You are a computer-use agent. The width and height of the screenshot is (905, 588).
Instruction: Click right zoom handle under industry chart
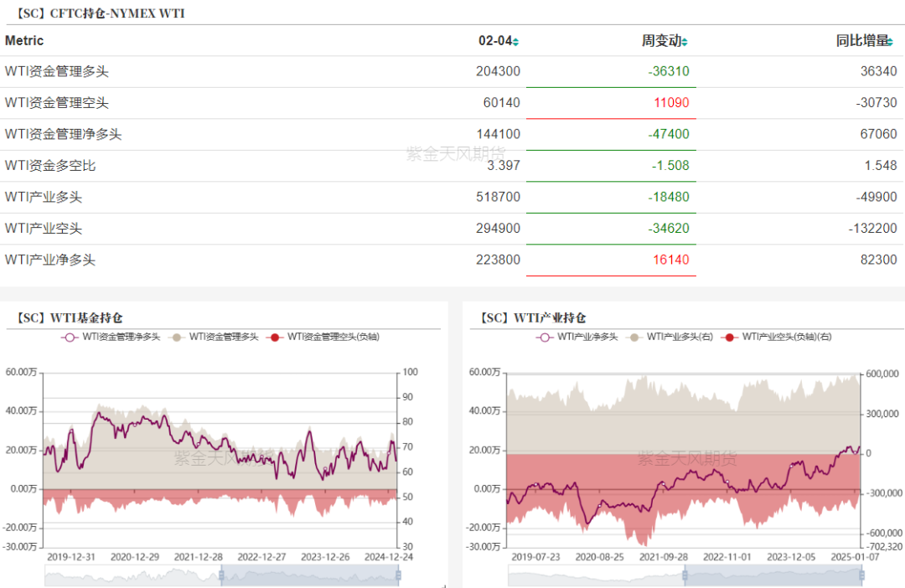[861, 575]
